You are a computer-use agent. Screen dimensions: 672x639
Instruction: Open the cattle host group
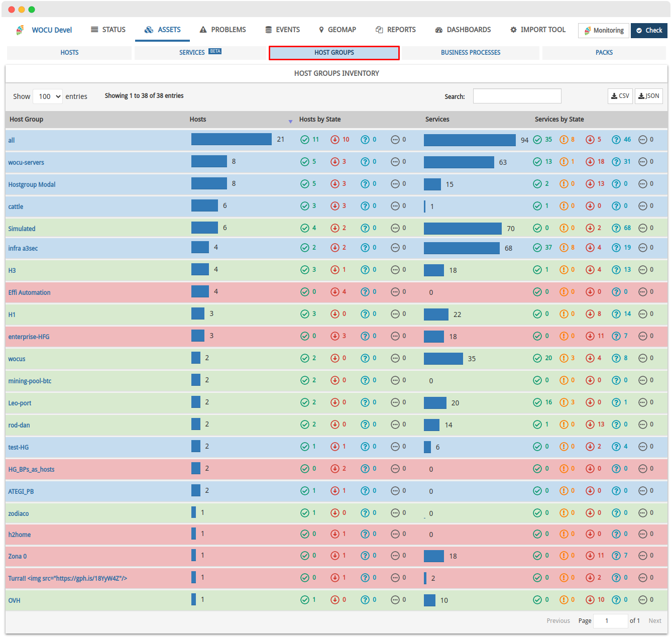click(16, 206)
